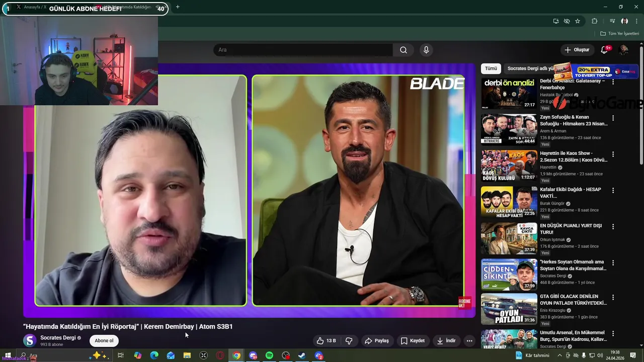The height and width of the screenshot is (362, 644).
Task: Open Kafalar Ekibi Dağıldı thumbnail
Action: pyautogui.click(x=509, y=202)
